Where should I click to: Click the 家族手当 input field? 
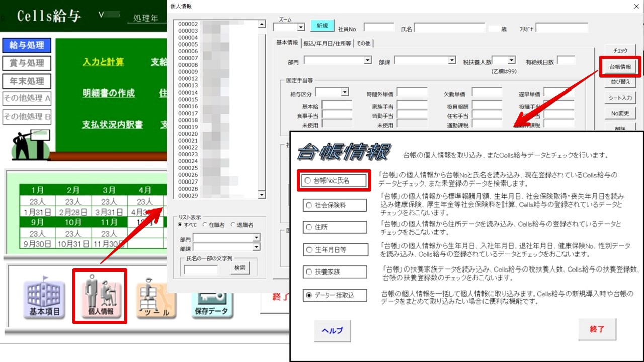pyautogui.click(x=412, y=106)
